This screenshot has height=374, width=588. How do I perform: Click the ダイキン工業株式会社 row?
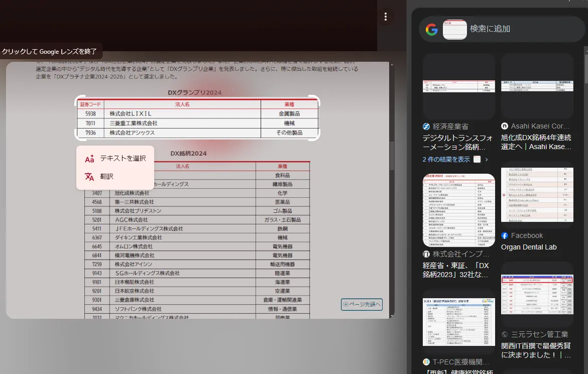tap(197, 237)
